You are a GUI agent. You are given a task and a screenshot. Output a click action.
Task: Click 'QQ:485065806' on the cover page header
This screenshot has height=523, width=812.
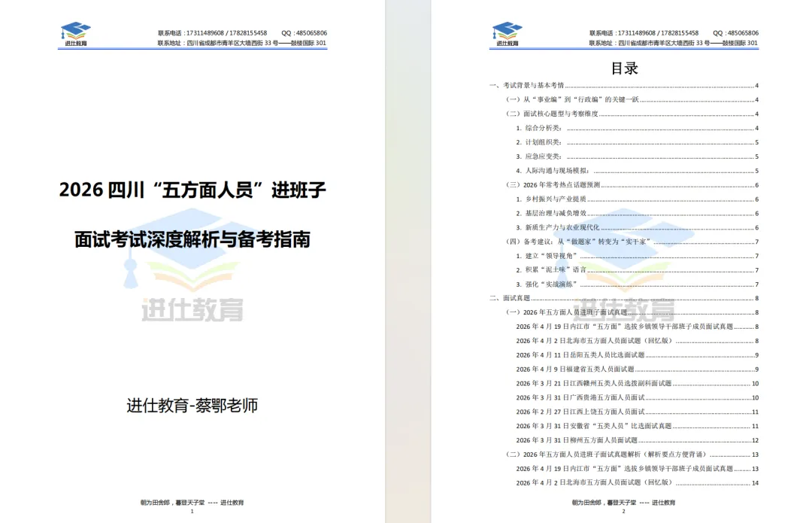coord(304,32)
